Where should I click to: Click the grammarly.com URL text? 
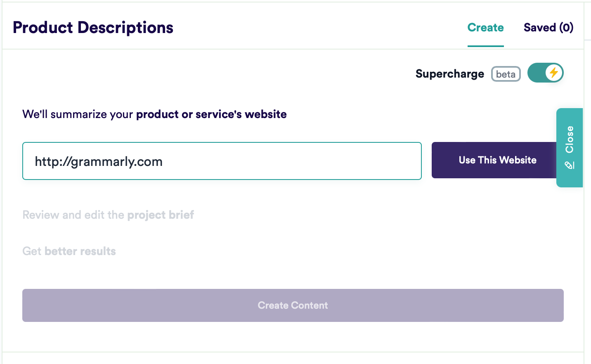pyautogui.click(x=99, y=161)
